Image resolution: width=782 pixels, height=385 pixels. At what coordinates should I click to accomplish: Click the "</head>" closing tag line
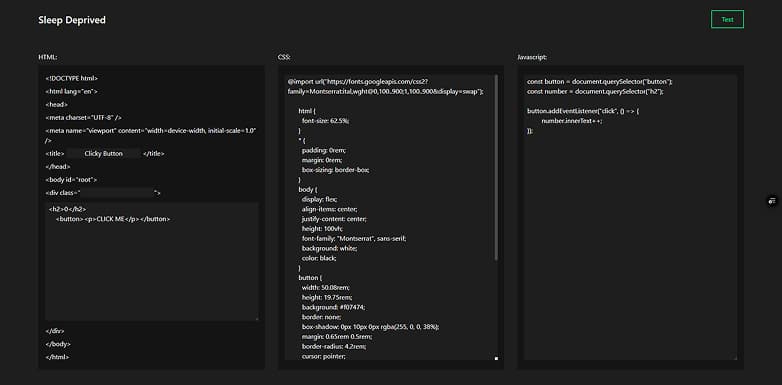pyautogui.click(x=58, y=167)
